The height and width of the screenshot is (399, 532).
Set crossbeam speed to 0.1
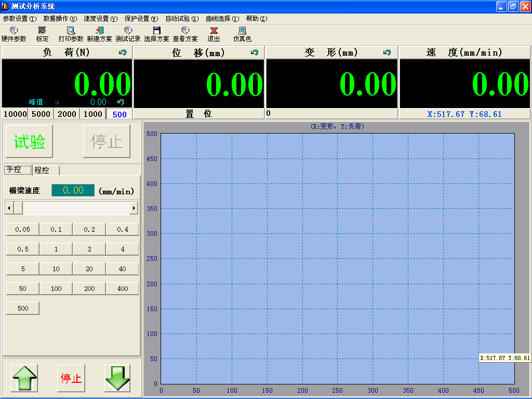click(56, 229)
